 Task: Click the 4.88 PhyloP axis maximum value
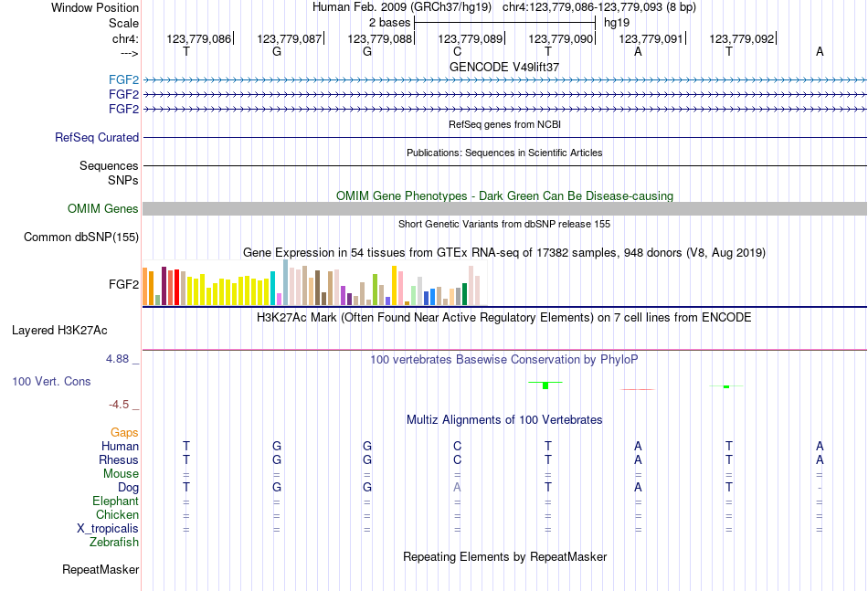coord(117,359)
